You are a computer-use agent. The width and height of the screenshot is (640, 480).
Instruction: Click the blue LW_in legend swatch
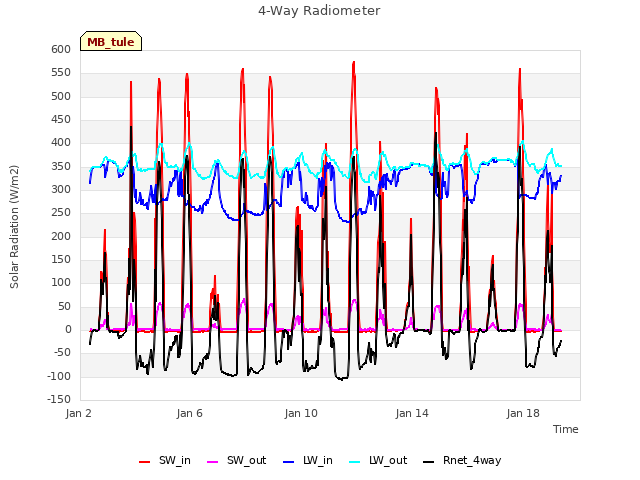[289, 462]
